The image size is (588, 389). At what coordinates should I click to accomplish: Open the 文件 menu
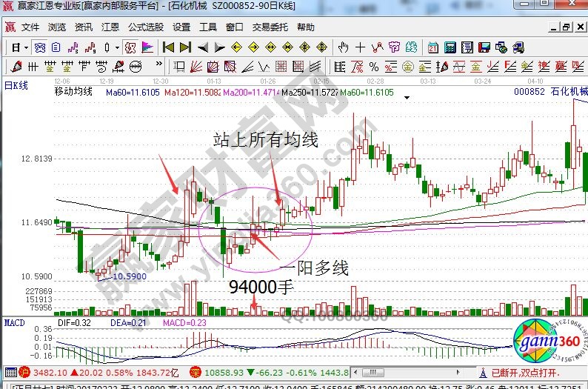coord(30,27)
